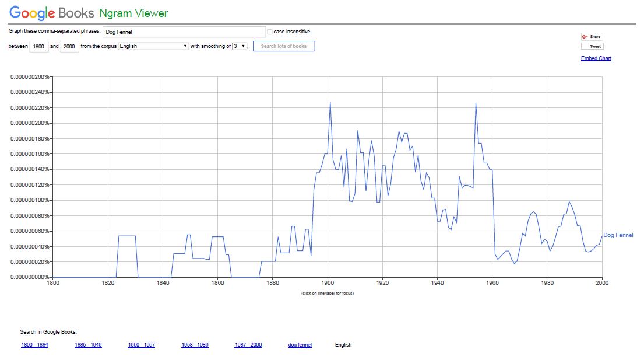This screenshot has width=644, height=356.
Task: Enable the case-insensitive checkbox
Action: (269, 32)
